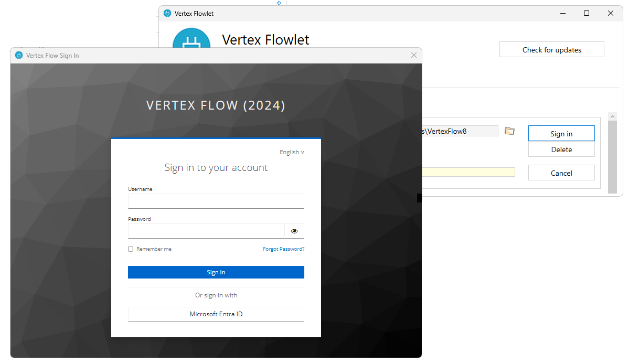Click the scrollbar up arrow in Flowlet panel
The image size is (639, 364).
coord(612,116)
